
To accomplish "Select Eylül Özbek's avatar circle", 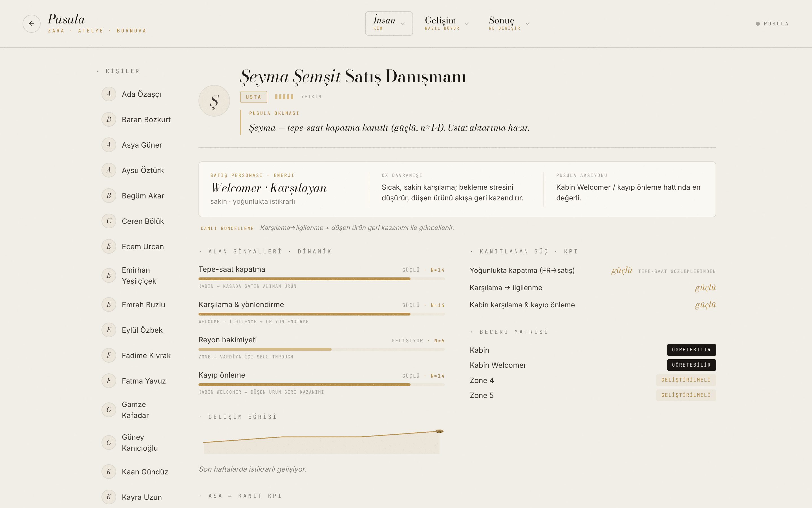I will coord(109,330).
